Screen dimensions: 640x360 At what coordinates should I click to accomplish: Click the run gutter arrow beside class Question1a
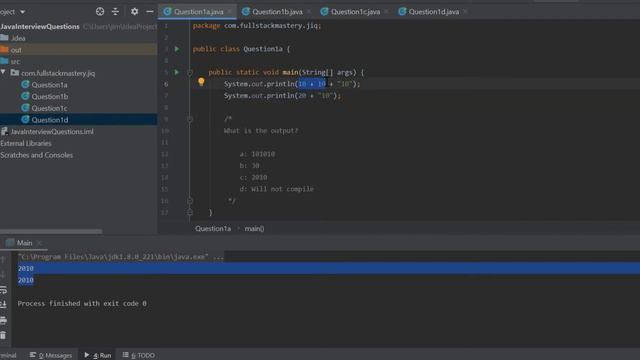[177, 49]
